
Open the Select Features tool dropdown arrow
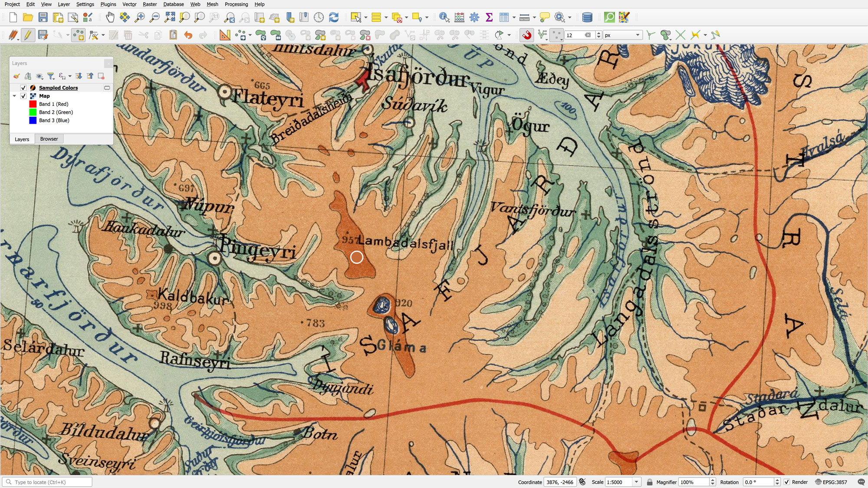(366, 17)
